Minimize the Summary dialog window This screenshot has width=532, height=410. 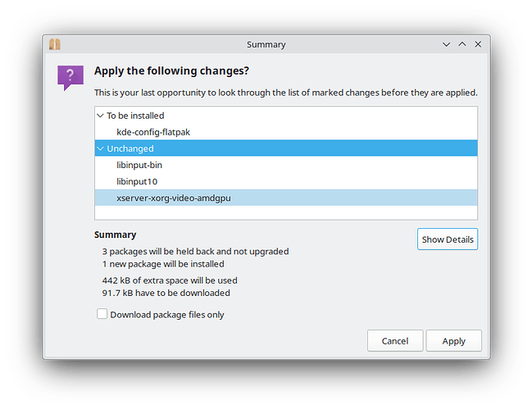pos(446,44)
